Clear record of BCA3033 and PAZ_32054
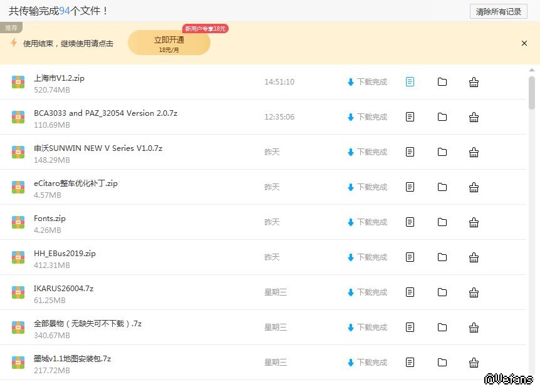This screenshot has height=392, width=540. (x=474, y=117)
